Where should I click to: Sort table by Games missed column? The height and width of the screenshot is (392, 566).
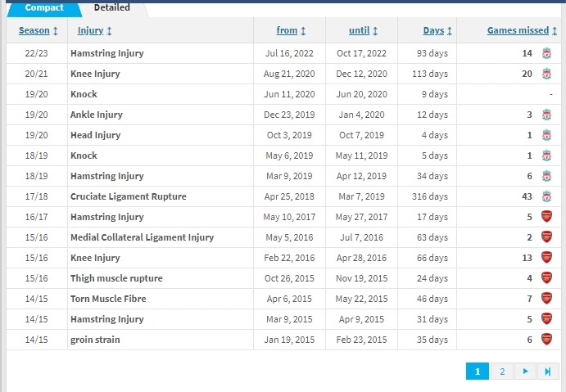pyautogui.click(x=522, y=30)
